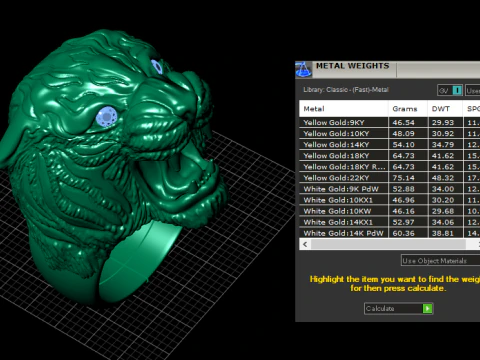Image resolution: width=480 pixels, height=360 pixels.
Task: Click the Metal Weights scale icon
Action: click(304, 69)
